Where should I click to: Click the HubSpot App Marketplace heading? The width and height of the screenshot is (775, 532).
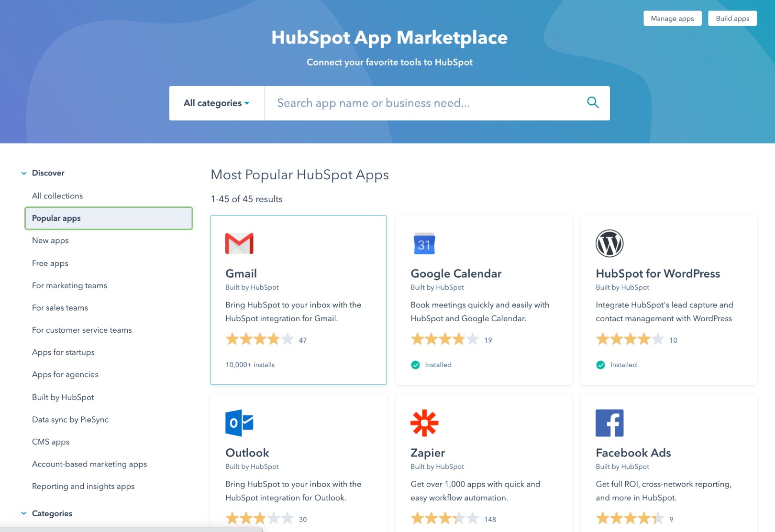[x=389, y=37]
